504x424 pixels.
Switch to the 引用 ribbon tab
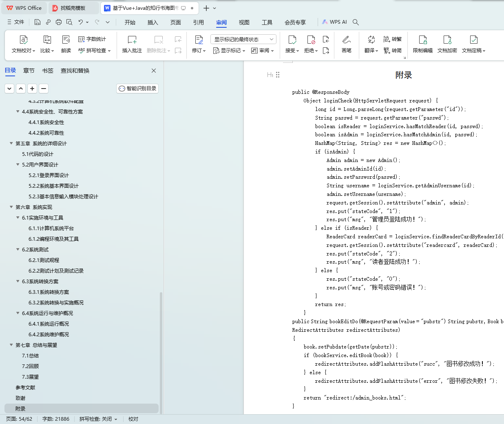click(x=199, y=22)
